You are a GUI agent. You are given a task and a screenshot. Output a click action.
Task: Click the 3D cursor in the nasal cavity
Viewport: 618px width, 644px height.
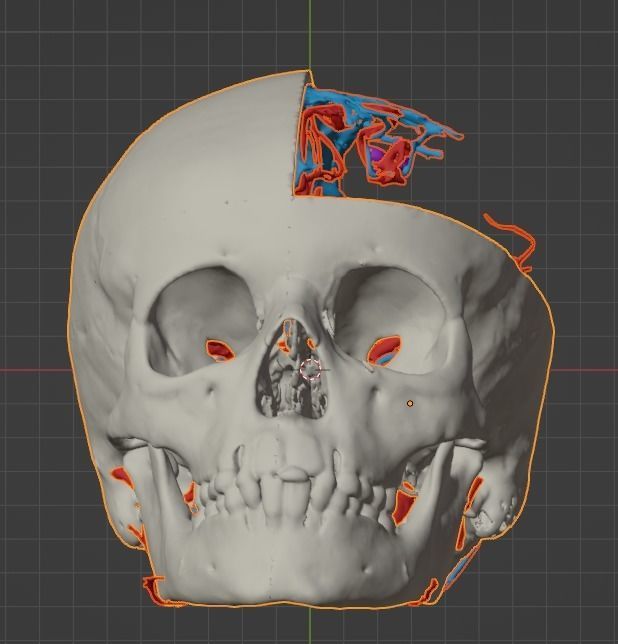310,369
